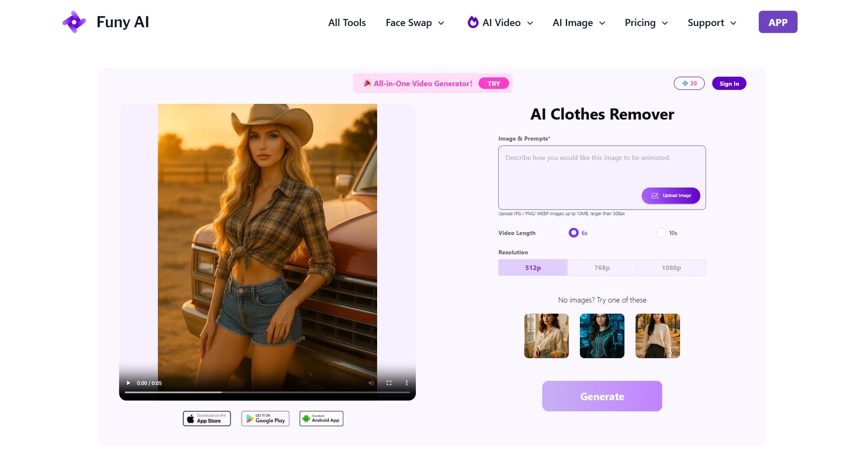Screen dimensions: 868x460
Task: Enter fullscreen in the video player
Action: click(x=389, y=383)
